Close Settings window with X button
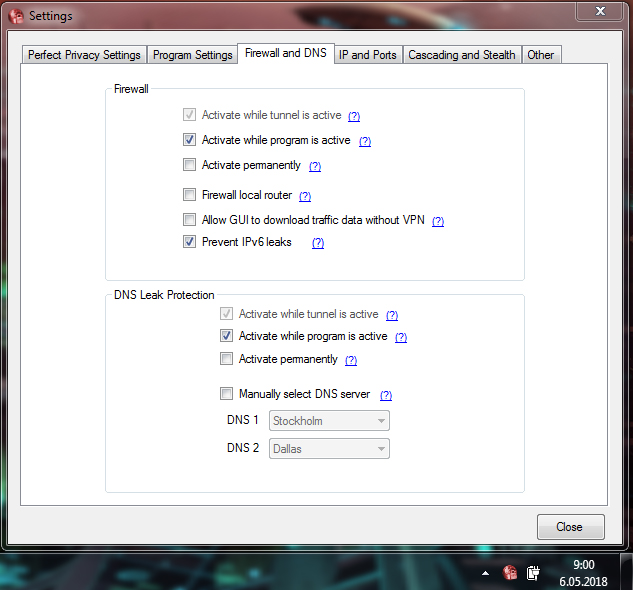Viewport: 633px width, 590px height. 600,11
